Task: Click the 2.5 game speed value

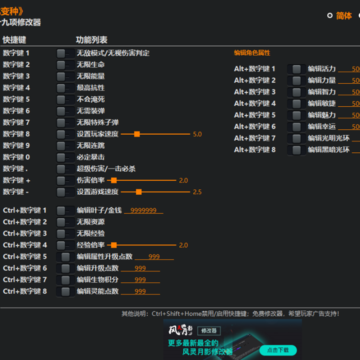Action: [197, 192]
